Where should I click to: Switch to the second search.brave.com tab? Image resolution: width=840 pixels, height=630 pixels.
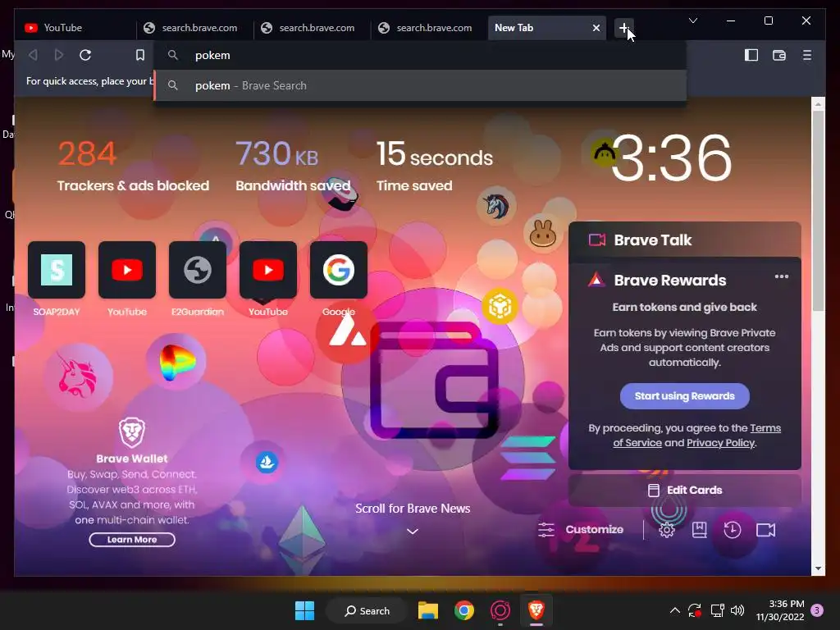pos(313,28)
